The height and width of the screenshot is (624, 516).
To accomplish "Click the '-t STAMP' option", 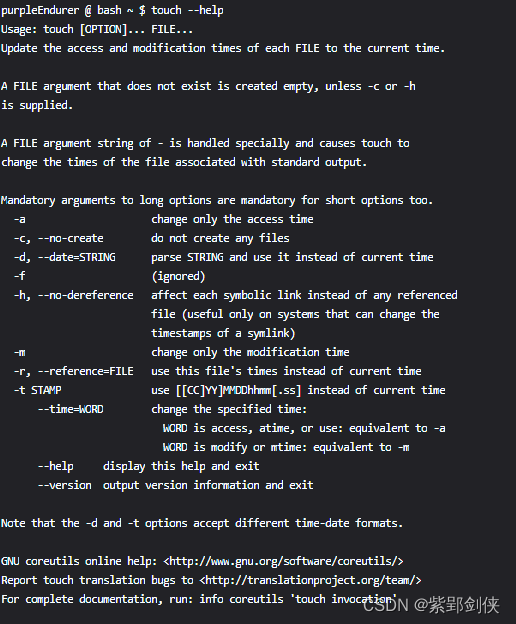I will [x=37, y=390].
